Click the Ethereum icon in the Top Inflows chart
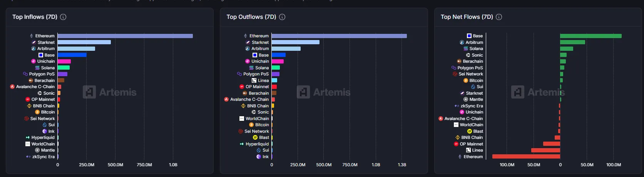The height and width of the screenshot is (177, 644). [32, 36]
